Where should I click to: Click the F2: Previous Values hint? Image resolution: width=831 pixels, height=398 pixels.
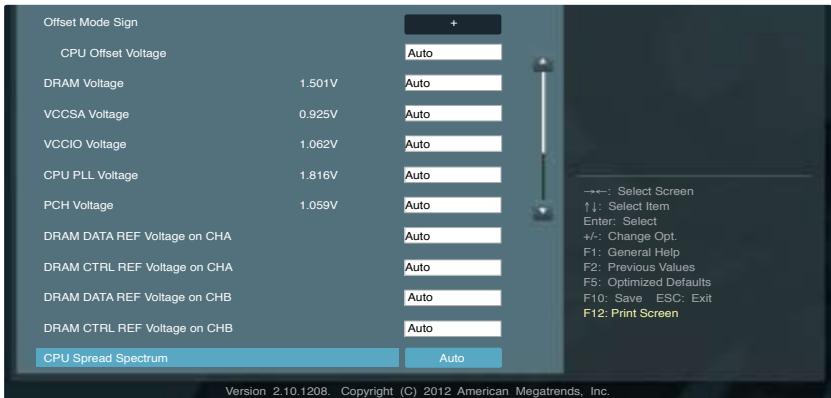tap(639, 267)
